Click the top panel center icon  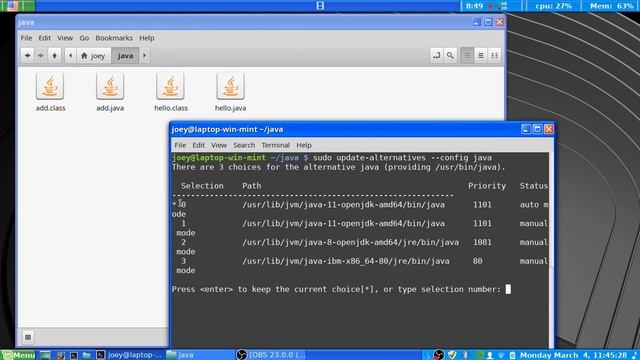[320, 6]
